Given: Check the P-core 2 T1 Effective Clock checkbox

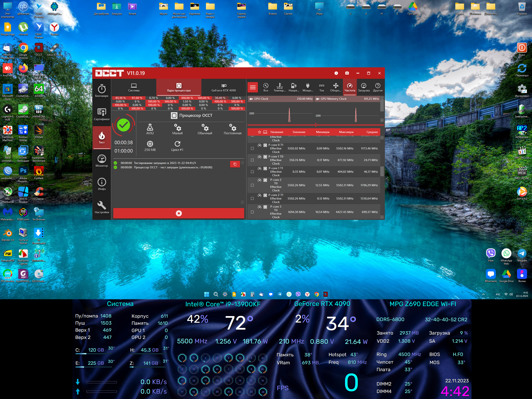Looking at the screenshot, I should (252, 198).
